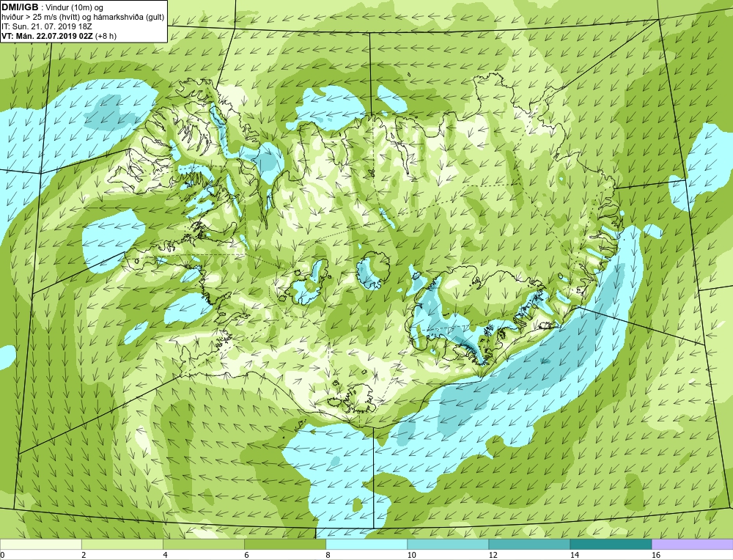Click the purple legend swatch above 16 m/s
This screenshot has height=560, width=733.
(x=693, y=545)
